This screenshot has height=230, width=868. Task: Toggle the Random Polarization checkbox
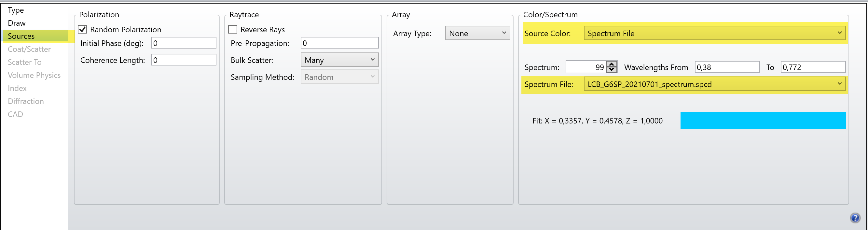point(83,29)
